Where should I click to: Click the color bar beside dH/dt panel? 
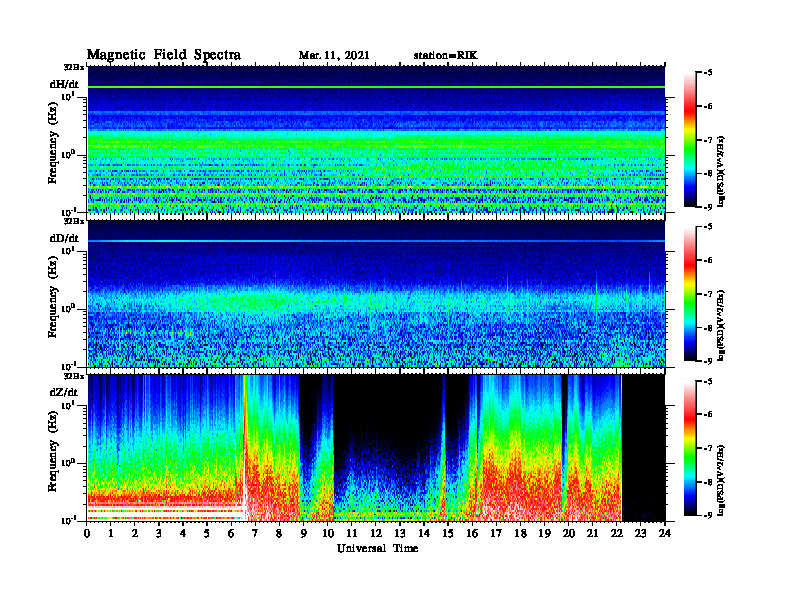point(690,140)
